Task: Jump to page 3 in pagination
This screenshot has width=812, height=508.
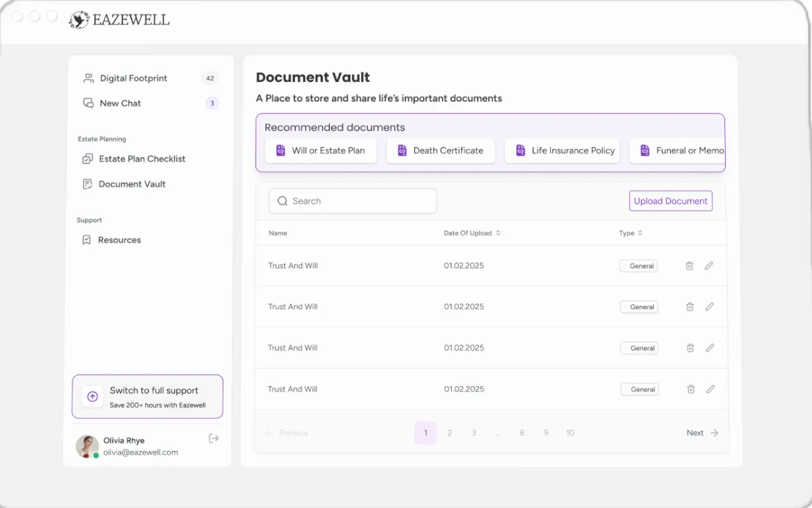Action: [473, 433]
